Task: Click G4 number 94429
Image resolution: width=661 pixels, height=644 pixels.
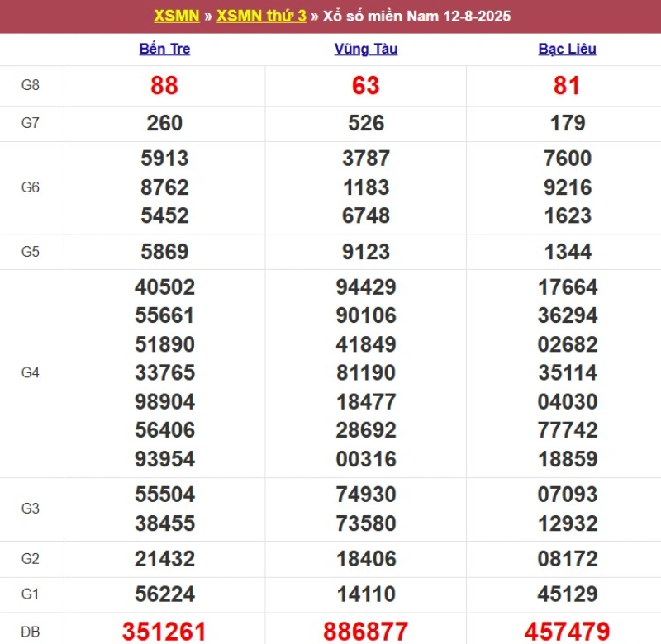Action: [x=366, y=287]
